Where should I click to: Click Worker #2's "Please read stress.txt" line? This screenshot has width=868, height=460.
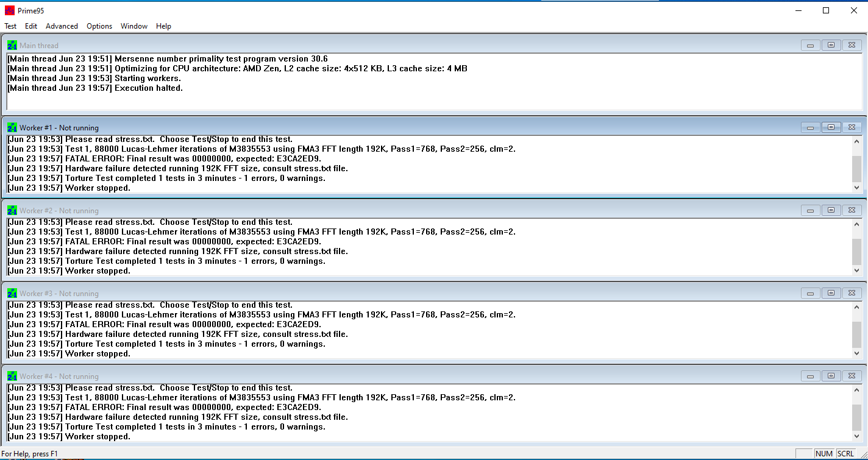tap(150, 222)
